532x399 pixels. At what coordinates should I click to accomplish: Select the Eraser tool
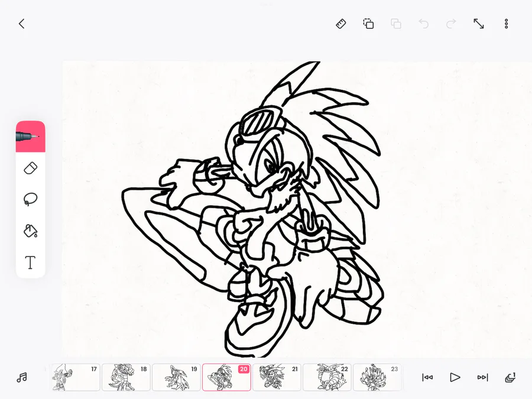31,168
